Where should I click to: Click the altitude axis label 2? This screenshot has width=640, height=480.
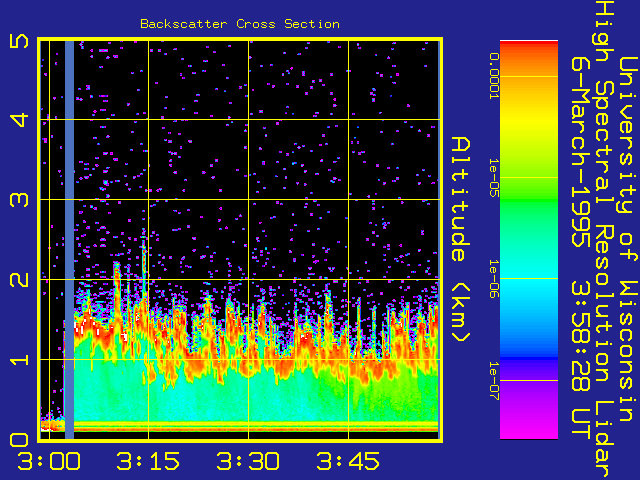pyautogui.click(x=19, y=280)
